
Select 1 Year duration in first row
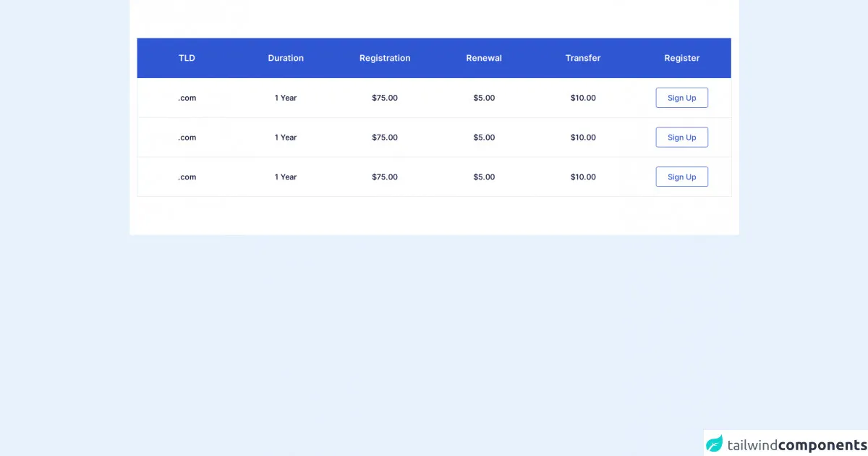point(286,98)
